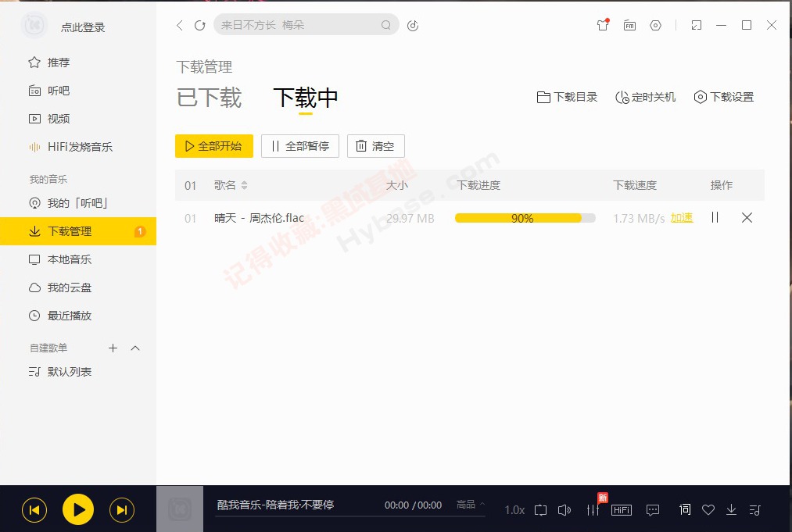Click 全部暂停 button

[x=300, y=146]
